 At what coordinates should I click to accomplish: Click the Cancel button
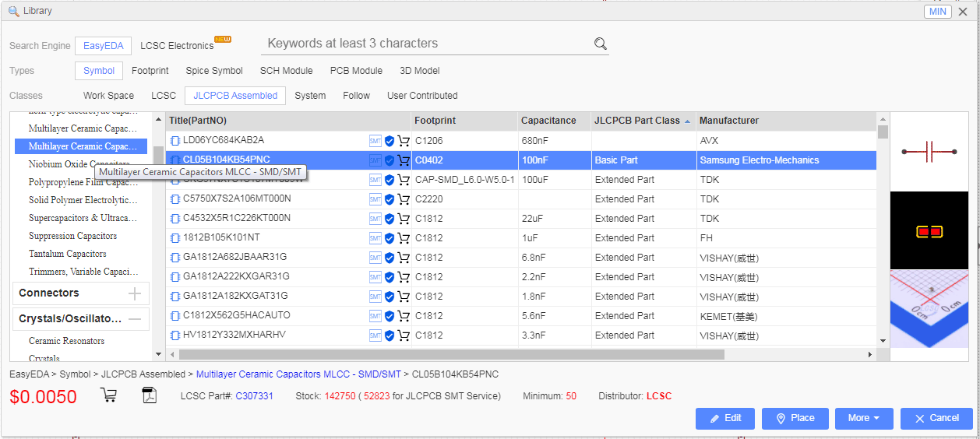(x=936, y=418)
